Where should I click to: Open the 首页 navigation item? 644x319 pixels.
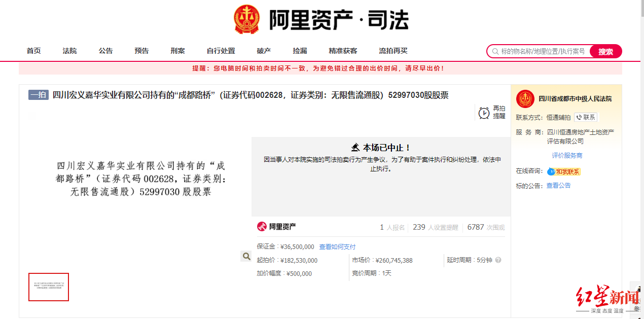click(34, 51)
